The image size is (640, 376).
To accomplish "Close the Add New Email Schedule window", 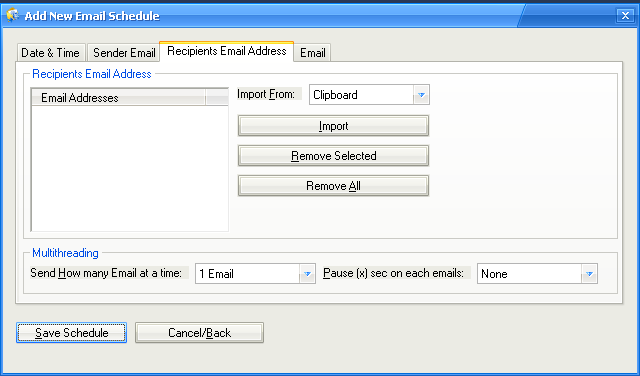I will (x=625, y=16).
